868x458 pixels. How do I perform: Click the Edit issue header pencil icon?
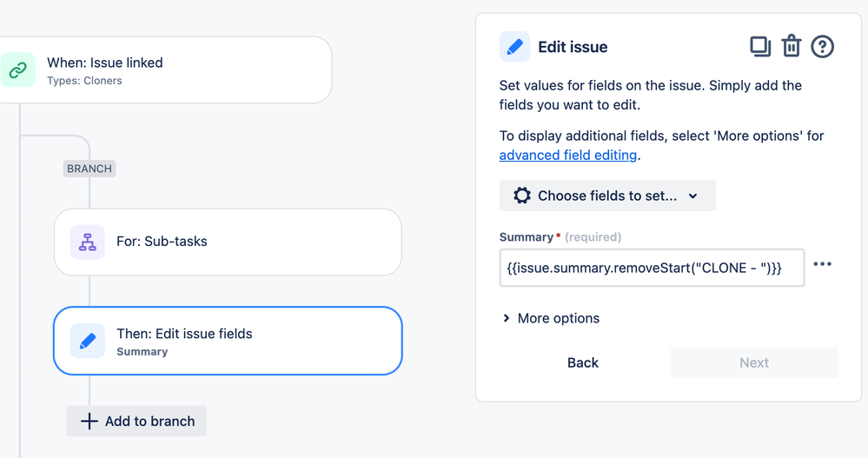tap(514, 47)
